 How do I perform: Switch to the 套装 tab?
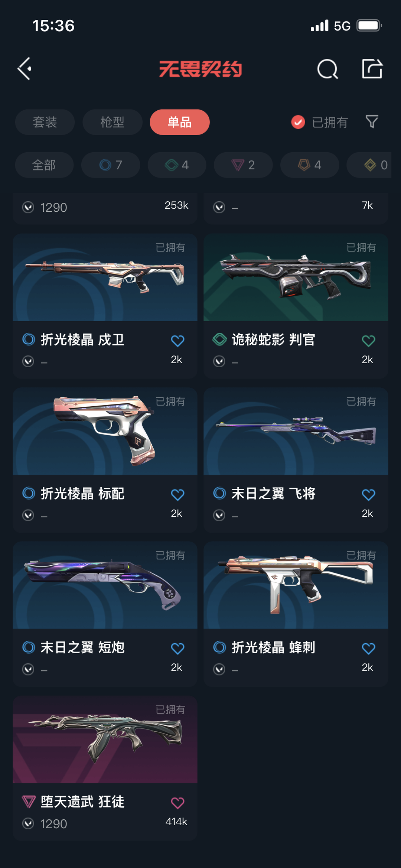point(45,122)
